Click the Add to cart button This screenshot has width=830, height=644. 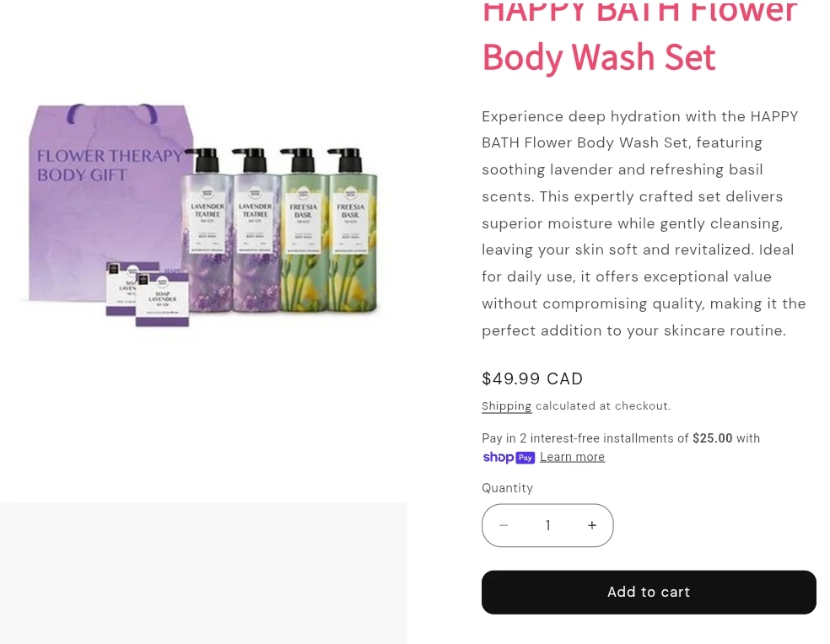649,592
